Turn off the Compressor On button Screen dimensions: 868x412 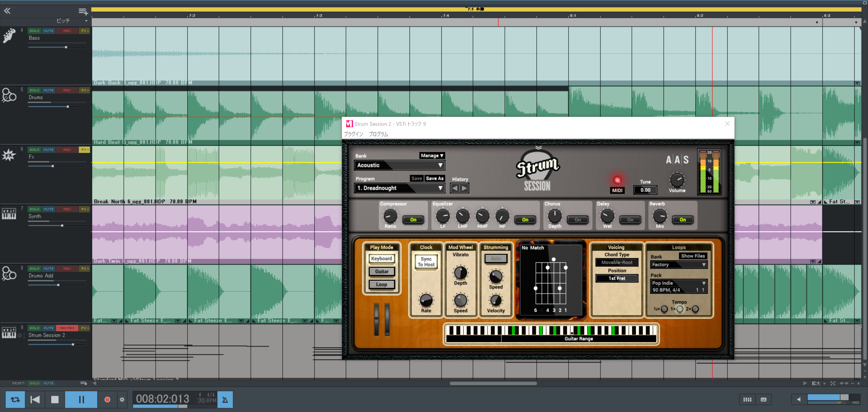click(x=413, y=220)
